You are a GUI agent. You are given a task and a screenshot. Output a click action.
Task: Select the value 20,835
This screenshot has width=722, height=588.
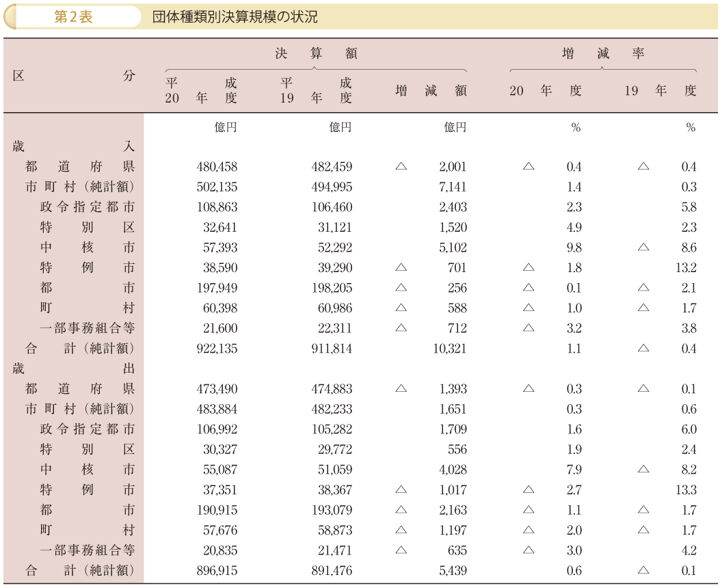[220, 550]
